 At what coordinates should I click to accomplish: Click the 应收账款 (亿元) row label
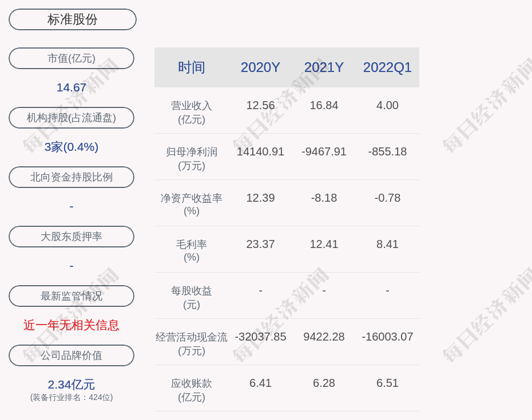click(192, 390)
